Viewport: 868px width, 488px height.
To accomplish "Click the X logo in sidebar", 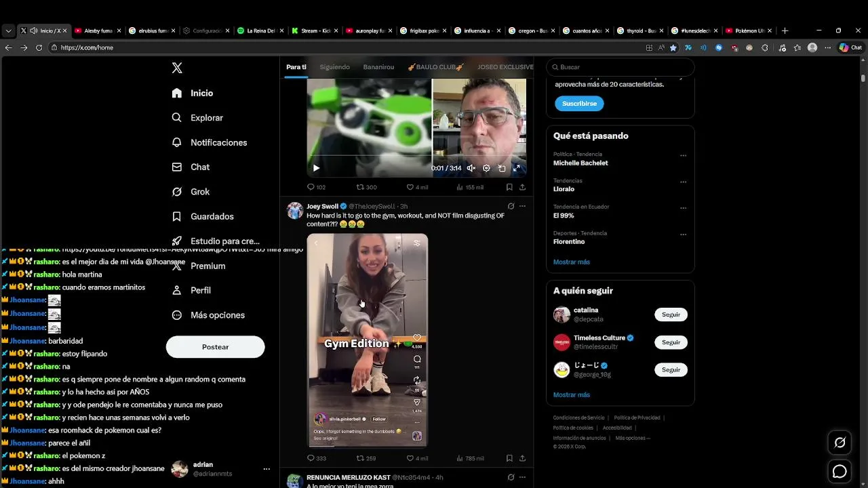I will pyautogui.click(x=177, y=68).
